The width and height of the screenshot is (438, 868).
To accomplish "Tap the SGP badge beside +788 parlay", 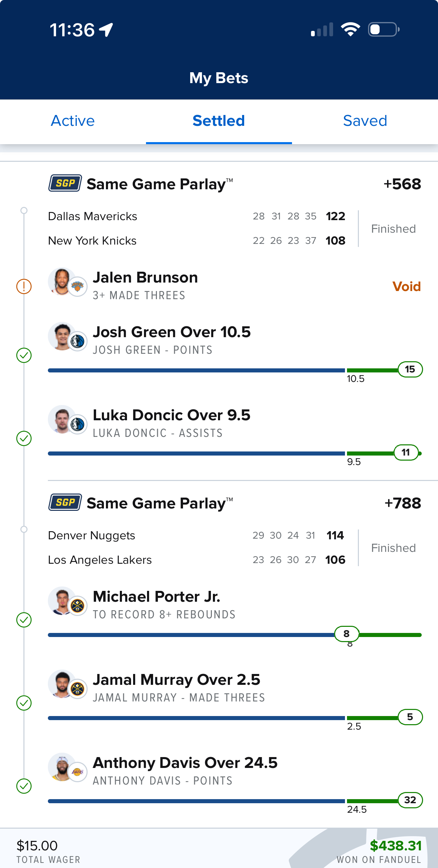I will [65, 502].
